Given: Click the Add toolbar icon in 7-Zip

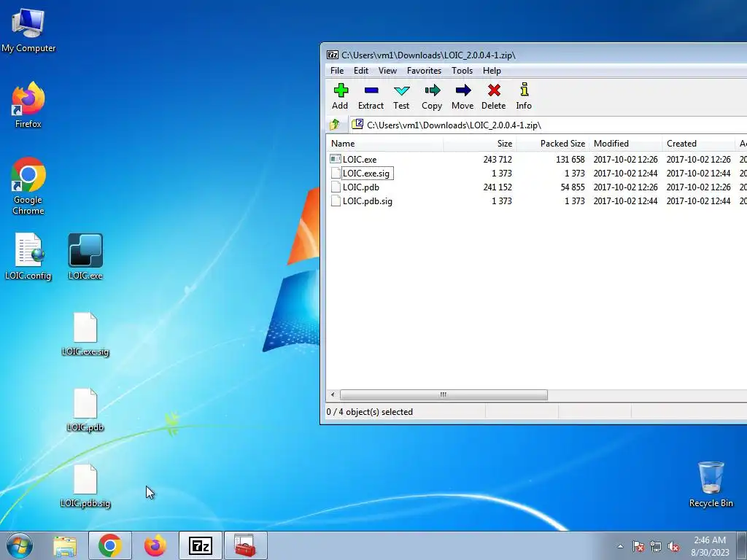Looking at the screenshot, I should click(340, 96).
